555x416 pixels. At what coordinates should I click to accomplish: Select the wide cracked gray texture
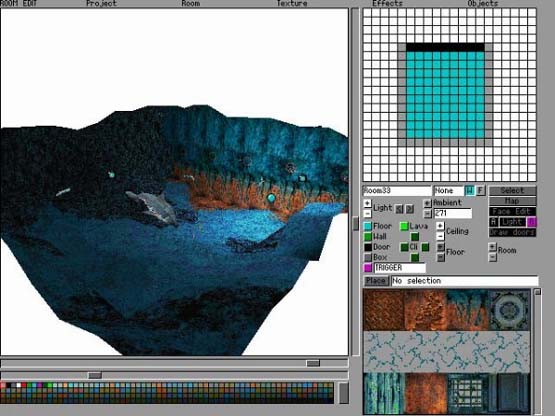pyautogui.click(x=447, y=352)
